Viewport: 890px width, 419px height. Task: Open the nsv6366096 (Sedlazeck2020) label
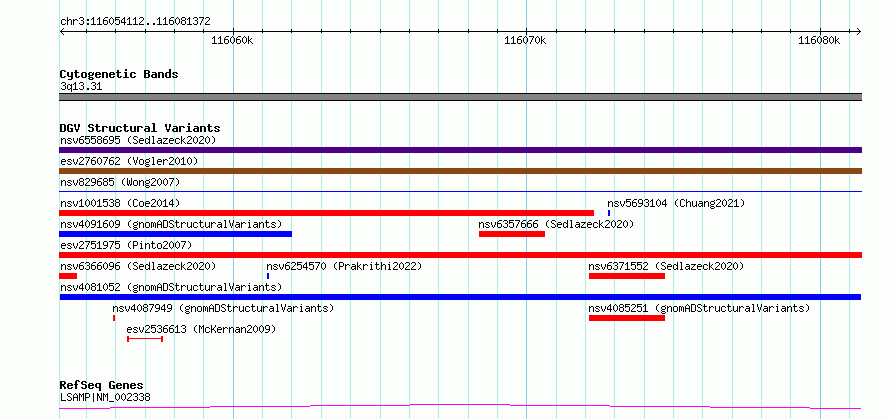pyautogui.click(x=138, y=266)
